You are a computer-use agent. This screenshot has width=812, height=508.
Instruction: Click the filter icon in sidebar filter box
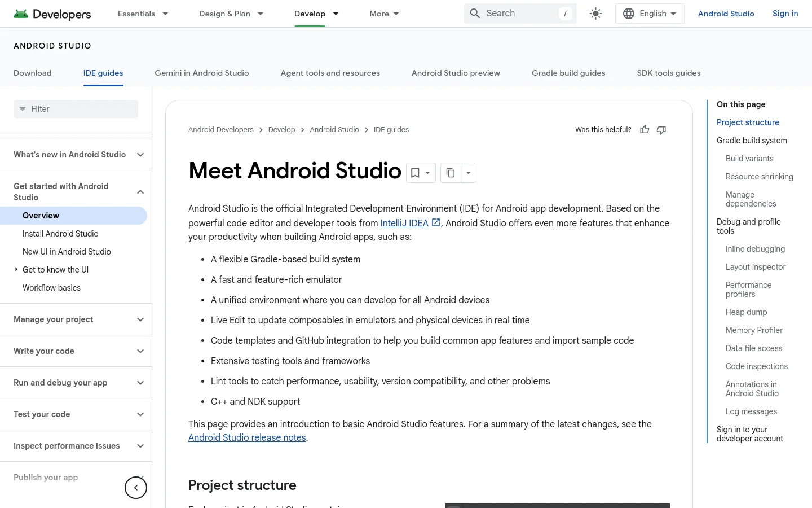[23, 109]
